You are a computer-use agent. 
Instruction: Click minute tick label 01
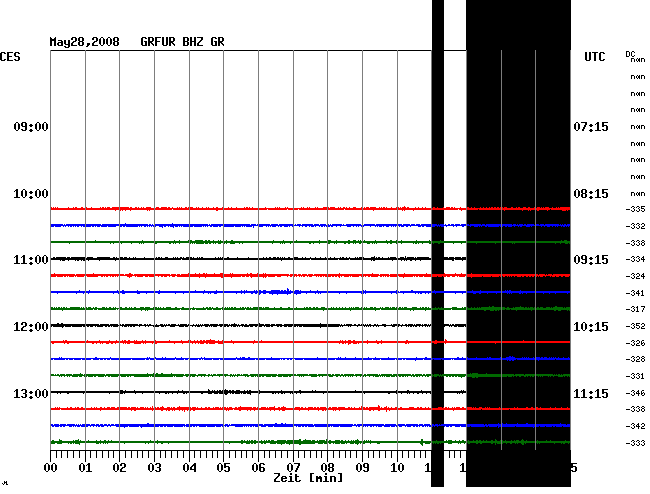pos(85,468)
